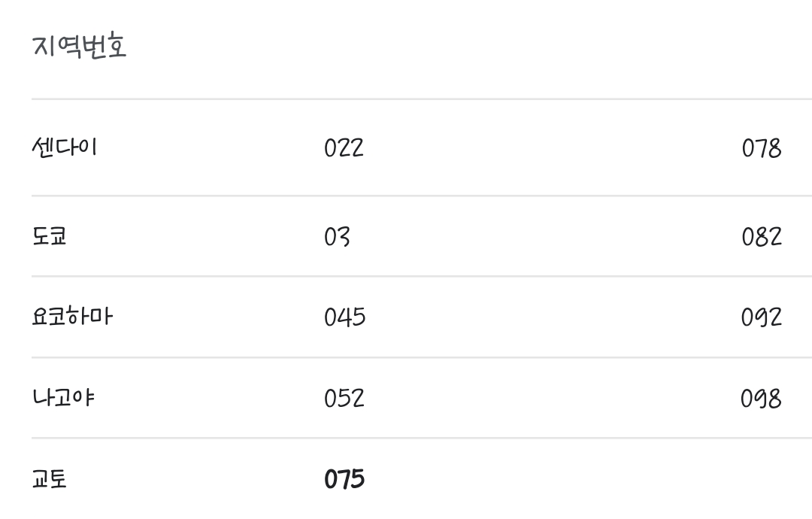The width and height of the screenshot is (812, 519).
Task: Click the 092 code
Action: pyautogui.click(x=761, y=317)
